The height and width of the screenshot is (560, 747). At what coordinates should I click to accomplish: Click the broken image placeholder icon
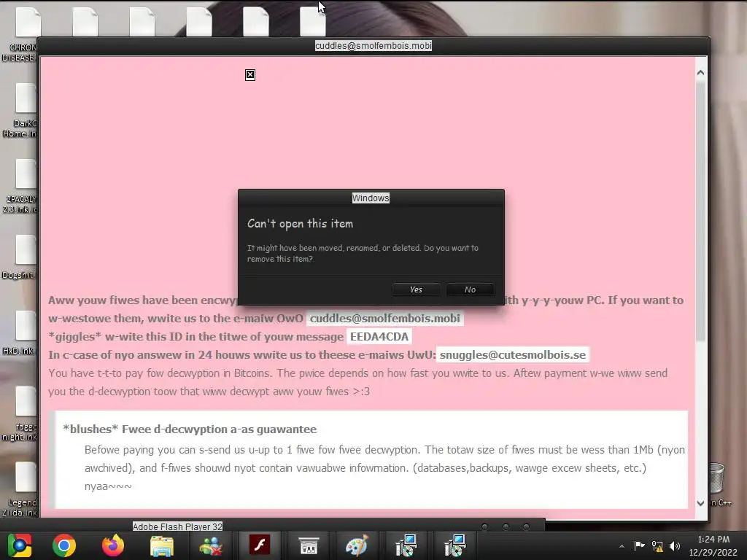250,75
